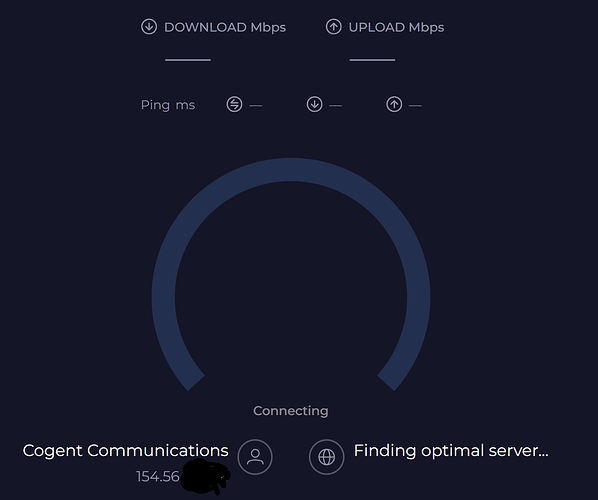Click the globe server icon
This screenshot has height=500, width=598.
[326, 457]
